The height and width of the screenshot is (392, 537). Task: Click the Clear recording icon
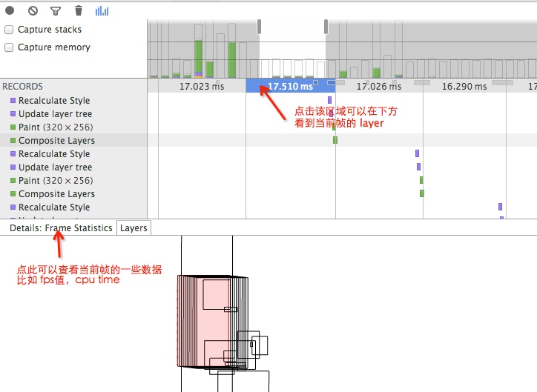[33, 11]
